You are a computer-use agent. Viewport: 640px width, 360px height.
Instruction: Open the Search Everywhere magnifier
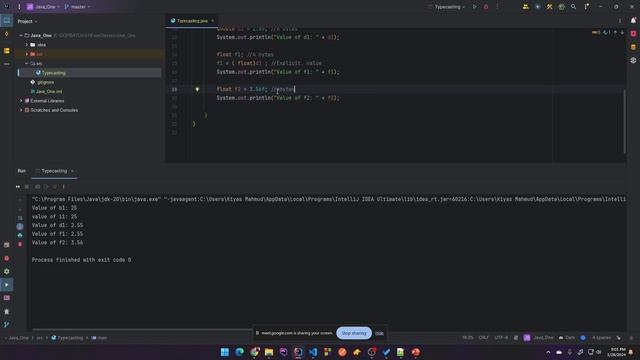tap(573, 7)
